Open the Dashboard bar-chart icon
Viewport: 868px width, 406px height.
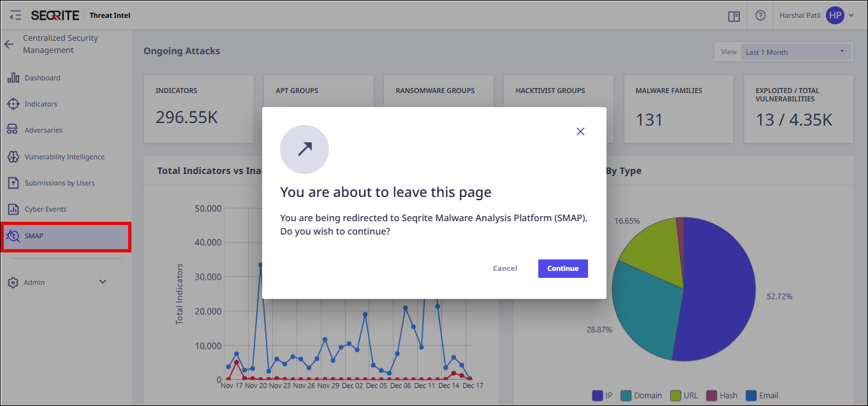pos(13,78)
